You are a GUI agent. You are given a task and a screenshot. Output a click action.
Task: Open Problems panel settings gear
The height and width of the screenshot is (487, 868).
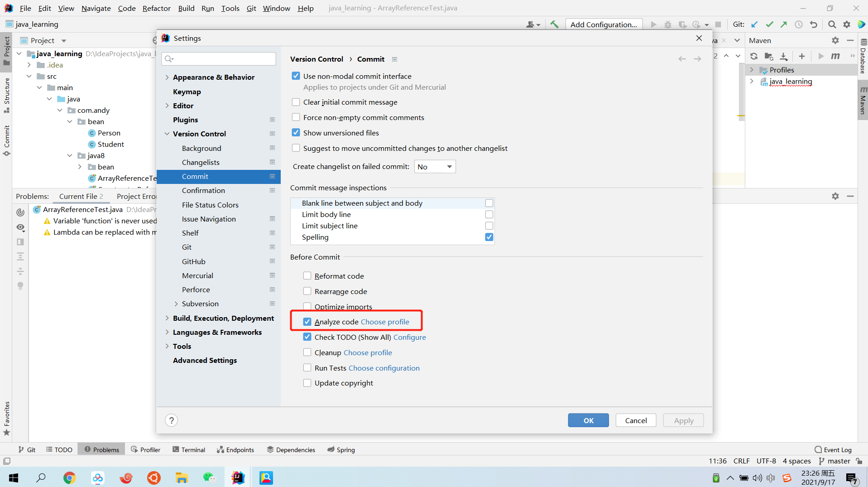click(x=835, y=196)
